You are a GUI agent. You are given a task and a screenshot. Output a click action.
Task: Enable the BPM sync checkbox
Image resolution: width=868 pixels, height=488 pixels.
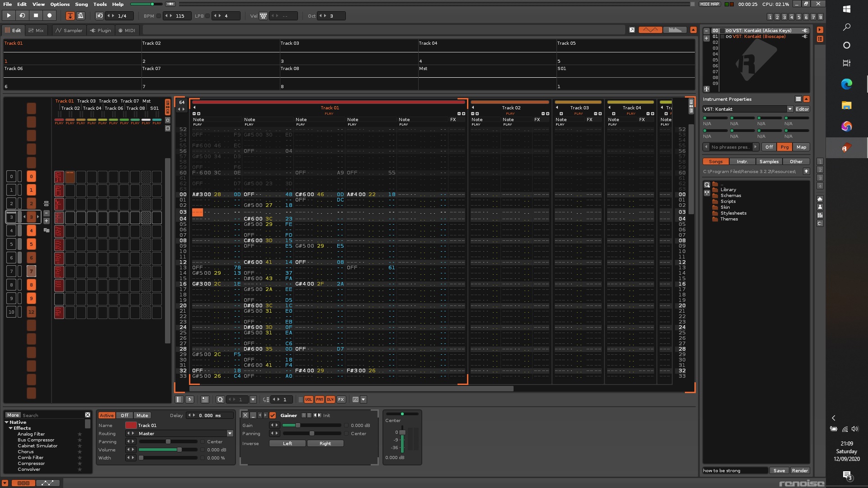pyautogui.click(x=159, y=16)
